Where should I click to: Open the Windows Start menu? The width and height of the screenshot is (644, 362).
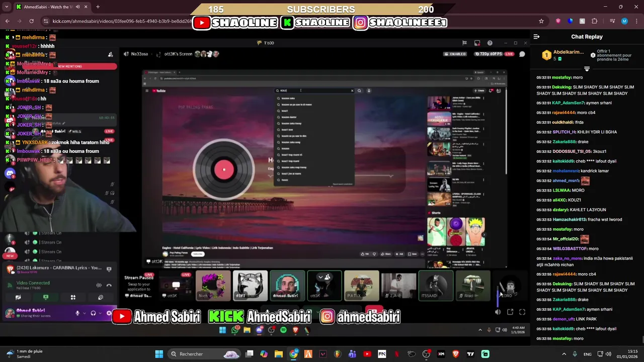[159, 354]
